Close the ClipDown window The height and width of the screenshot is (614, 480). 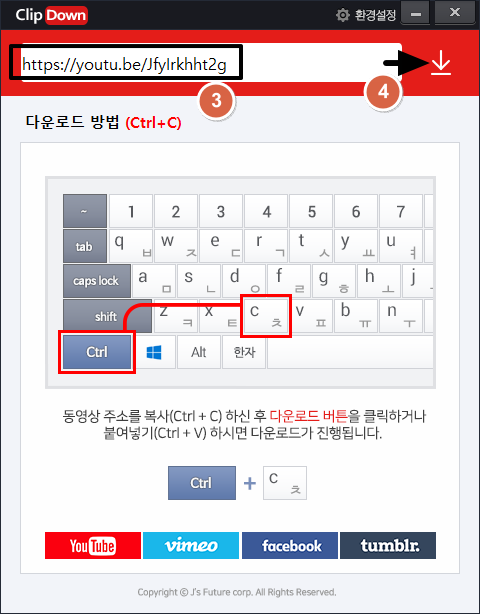point(455,14)
